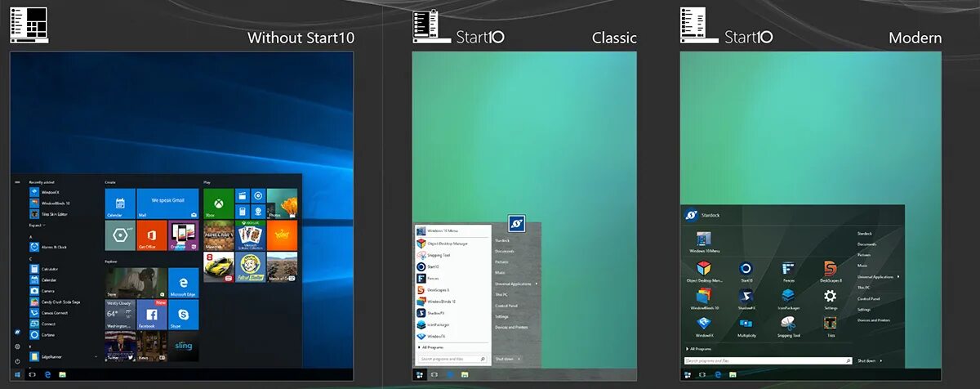
Task: Click the Windows Start button in left panel taskbar
Action: 17,374
